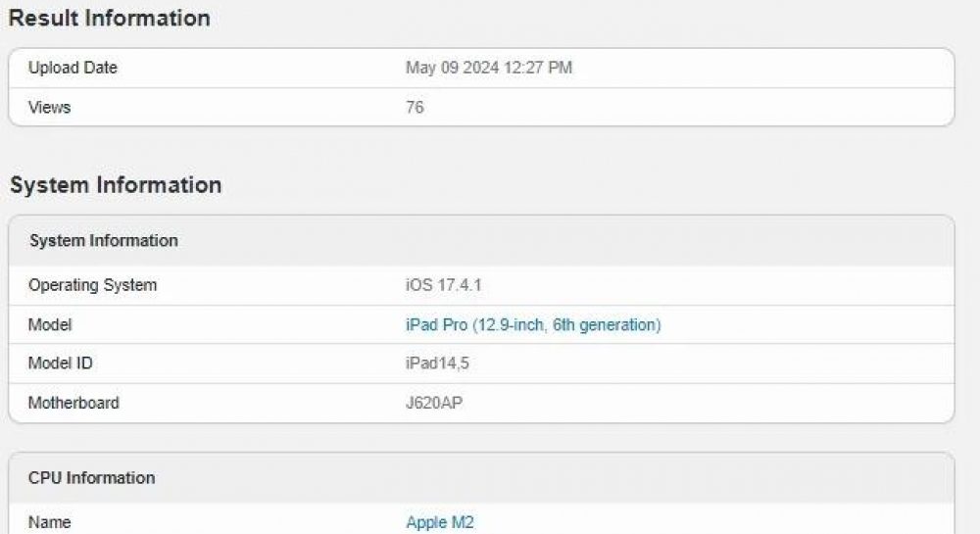Click the System Information page heading

coord(116,185)
